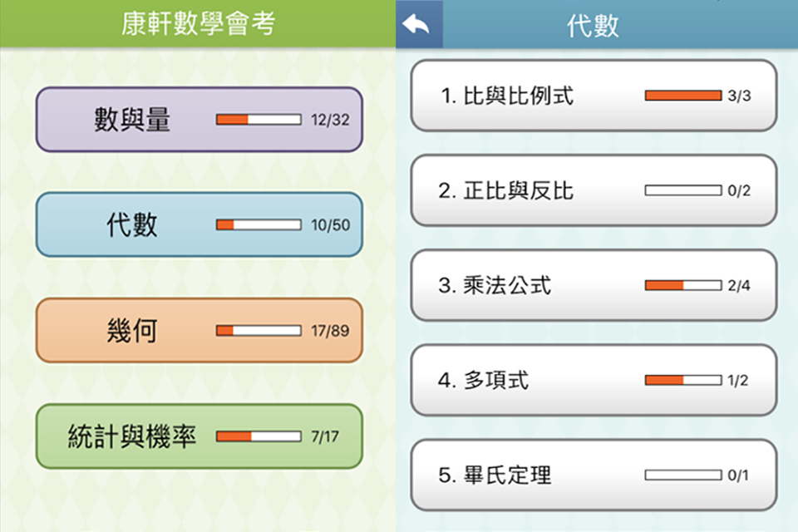Open the 數與量 category
The width and height of the screenshot is (798, 532).
pyautogui.click(x=199, y=120)
